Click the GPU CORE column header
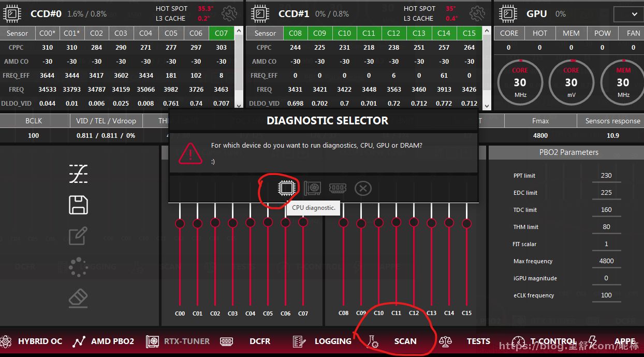Screen dimensions: 644x357 [509, 33]
